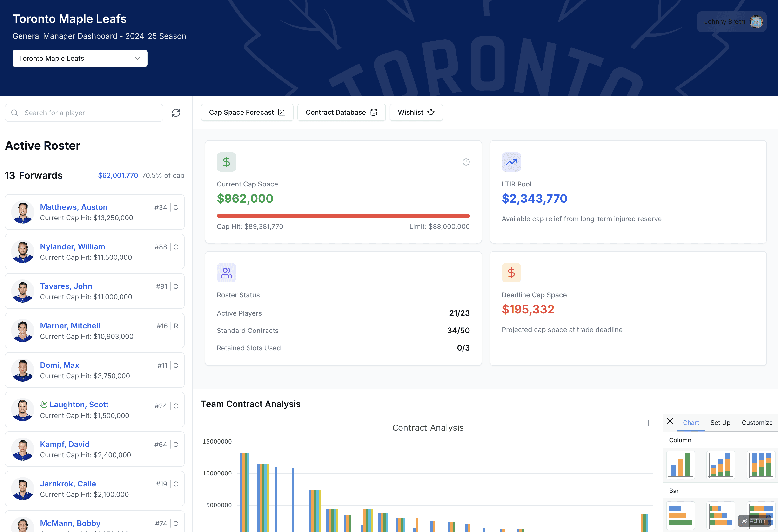This screenshot has height=532, width=778.
Task: Click the Column chart section label
Action: [x=680, y=440]
